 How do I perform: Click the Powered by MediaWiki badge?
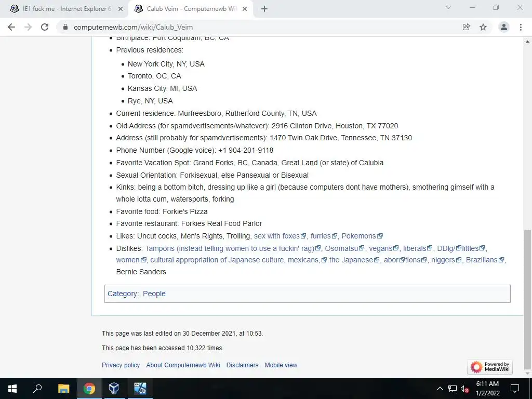[489, 367]
